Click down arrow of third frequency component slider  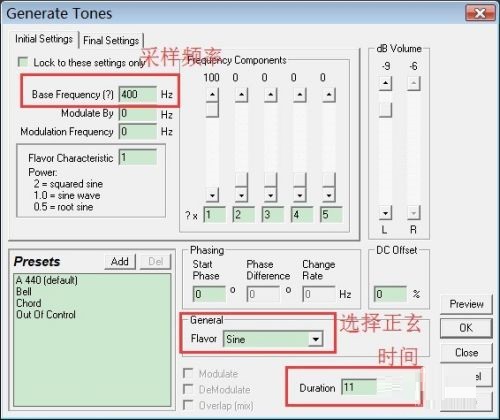(270, 195)
